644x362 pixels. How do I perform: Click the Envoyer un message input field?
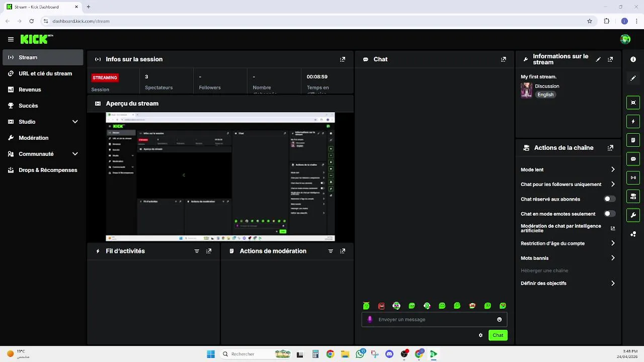coord(434,319)
